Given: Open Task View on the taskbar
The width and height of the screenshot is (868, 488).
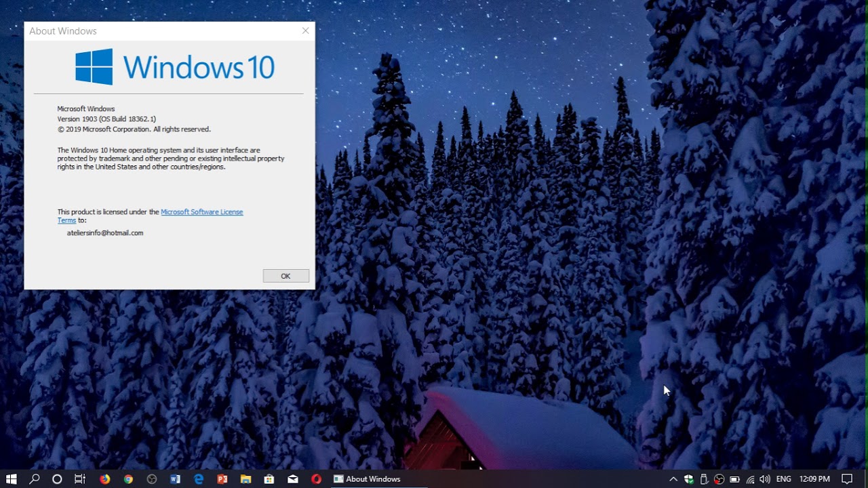Looking at the screenshot, I should point(80,479).
